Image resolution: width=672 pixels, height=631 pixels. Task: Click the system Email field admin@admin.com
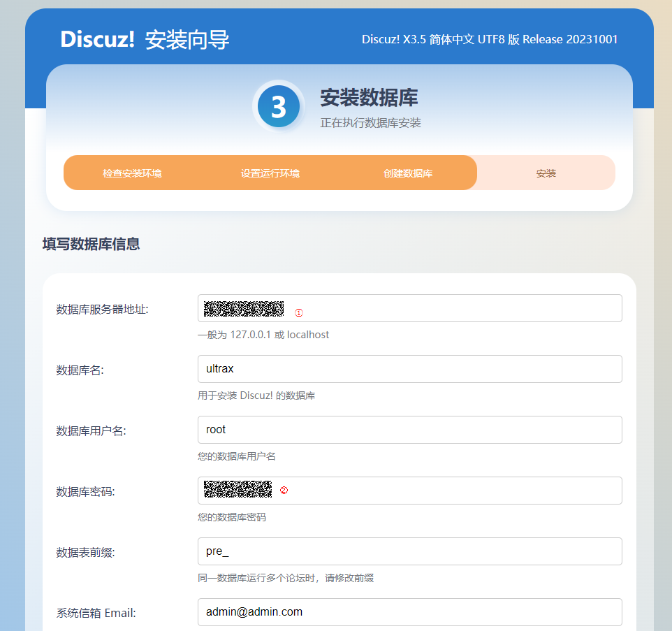tap(410, 612)
